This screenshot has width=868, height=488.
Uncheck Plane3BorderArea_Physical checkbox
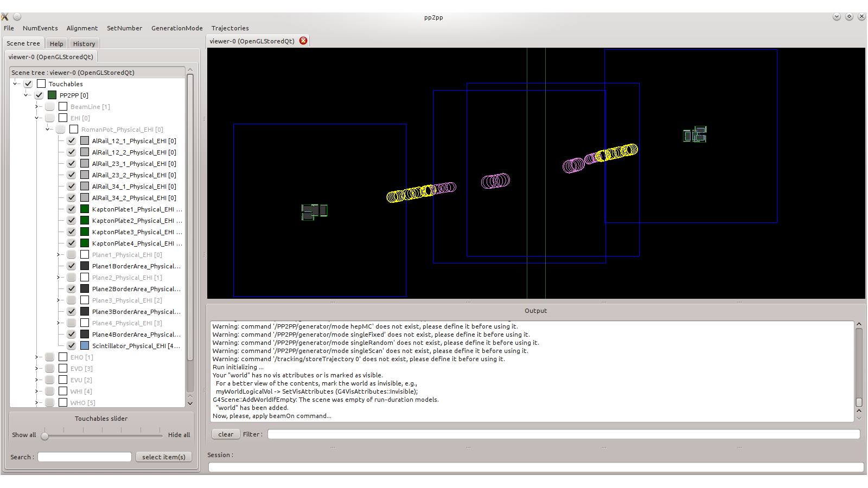(x=72, y=312)
